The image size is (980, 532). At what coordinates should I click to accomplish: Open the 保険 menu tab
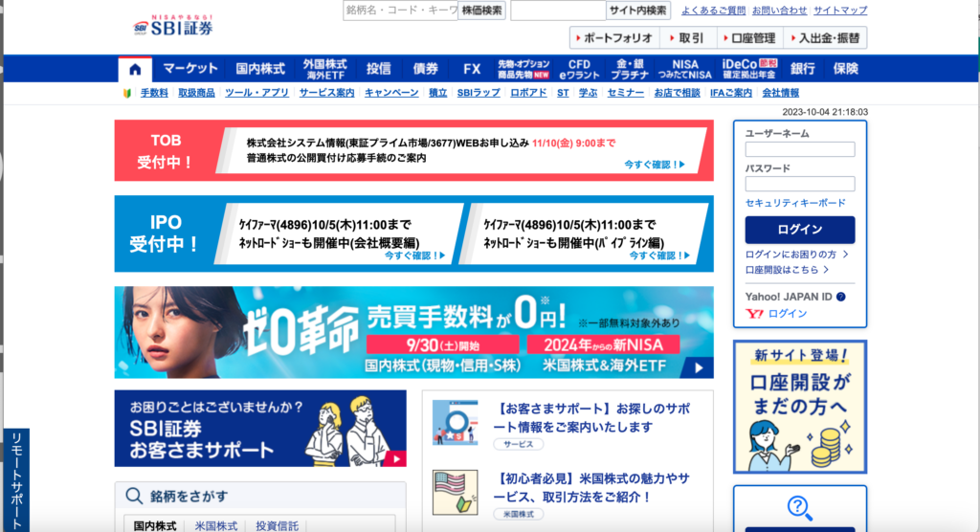846,69
